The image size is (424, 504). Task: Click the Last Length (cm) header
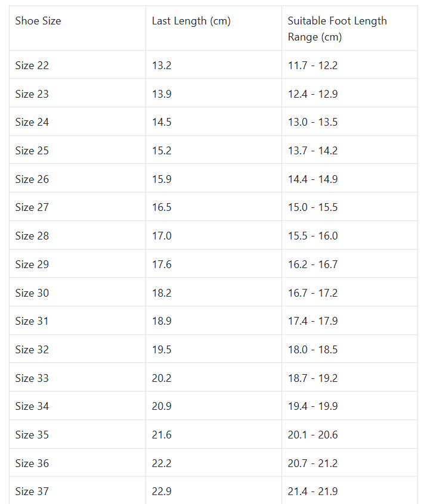pos(191,21)
